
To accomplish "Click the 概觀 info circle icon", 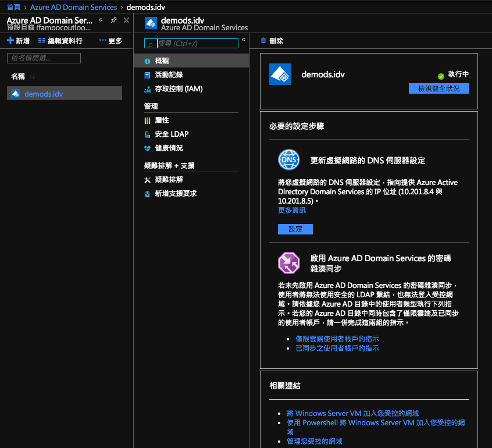I will pos(148,61).
